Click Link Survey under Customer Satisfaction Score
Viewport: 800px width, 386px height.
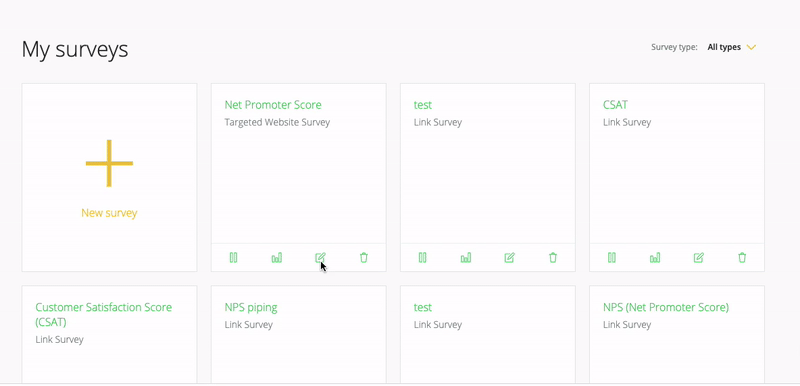tap(59, 340)
